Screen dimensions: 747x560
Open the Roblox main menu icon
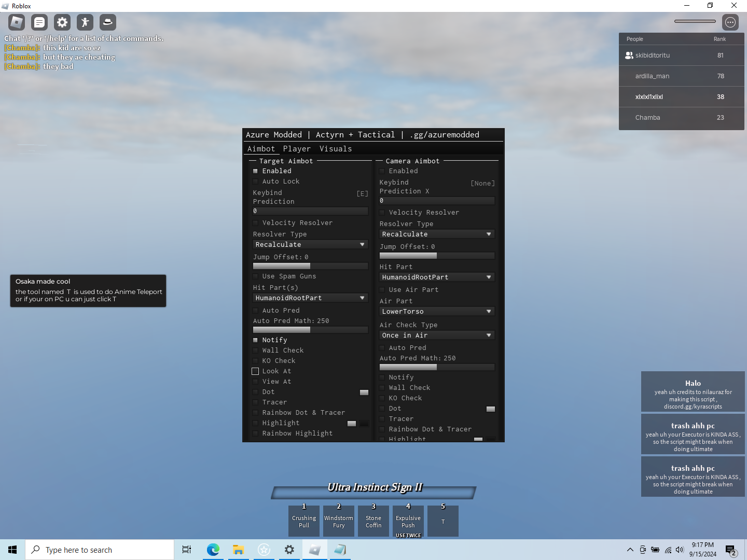tap(17, 22)
